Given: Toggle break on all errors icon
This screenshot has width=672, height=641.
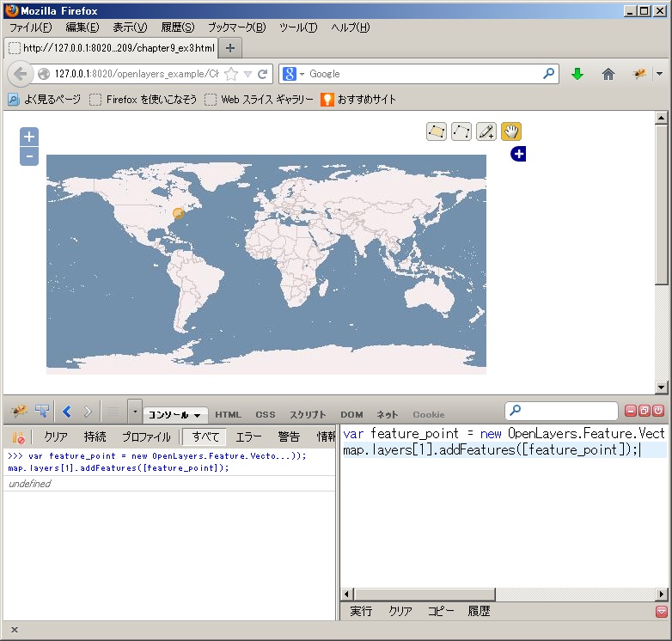Looking at the screenshot, I should [x=17, y=437].
